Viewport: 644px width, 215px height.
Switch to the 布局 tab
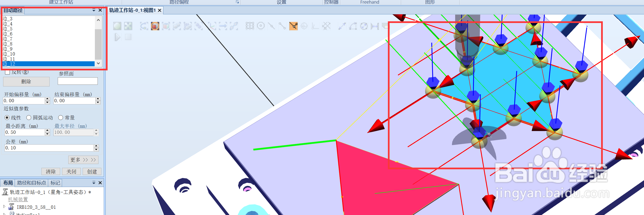(x=8, y=183)
